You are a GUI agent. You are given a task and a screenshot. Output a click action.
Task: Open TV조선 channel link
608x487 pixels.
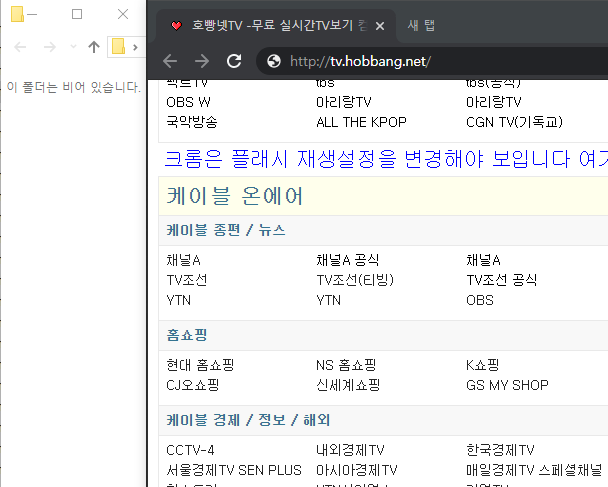[x=187, y=280]
